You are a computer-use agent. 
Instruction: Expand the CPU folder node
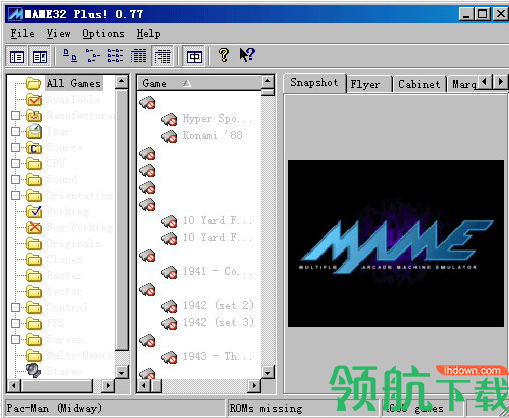(x=15, y=163)
